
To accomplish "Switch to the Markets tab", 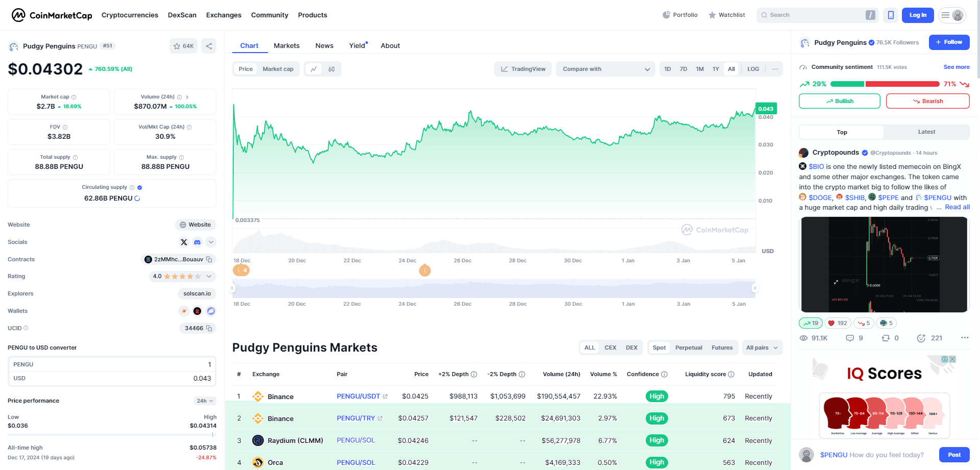I will [286, 45].
